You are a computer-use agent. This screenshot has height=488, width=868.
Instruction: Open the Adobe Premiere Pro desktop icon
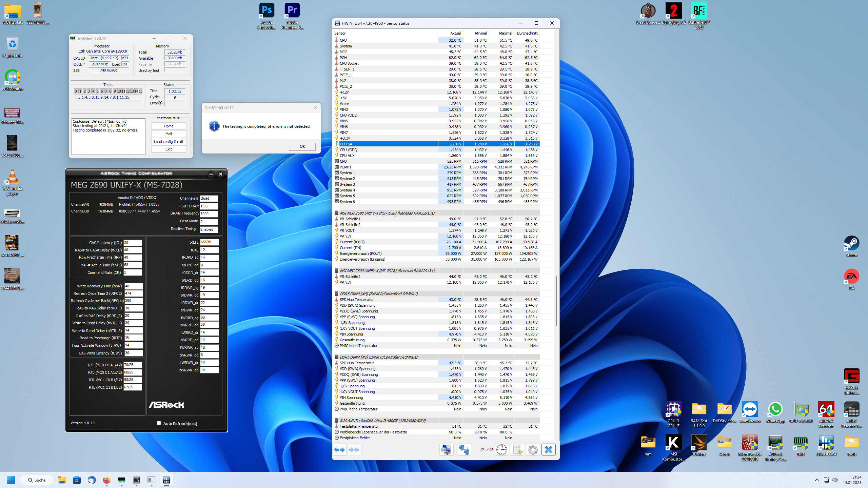pyautogui.click(x=292, y=16)
